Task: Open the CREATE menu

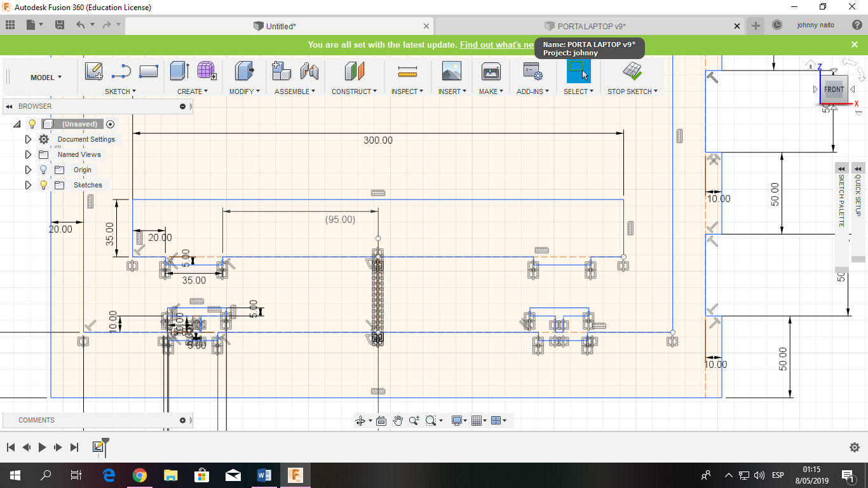Action: [x=193, y=91]
